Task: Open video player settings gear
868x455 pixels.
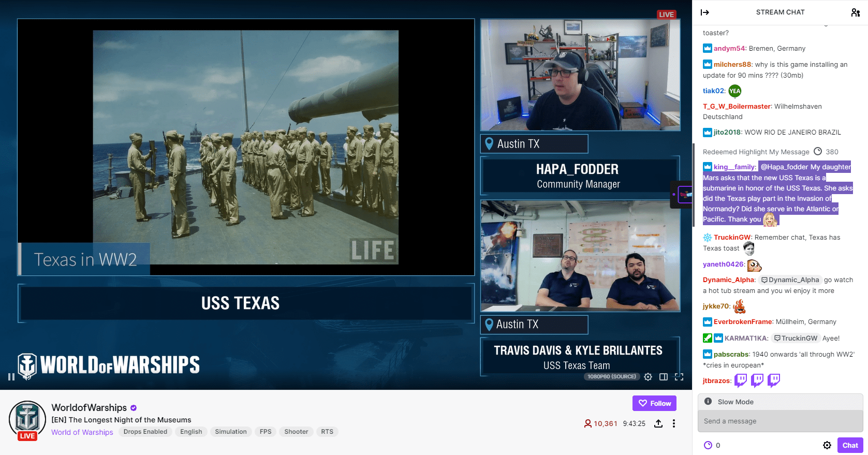Action: click(648, 377)
